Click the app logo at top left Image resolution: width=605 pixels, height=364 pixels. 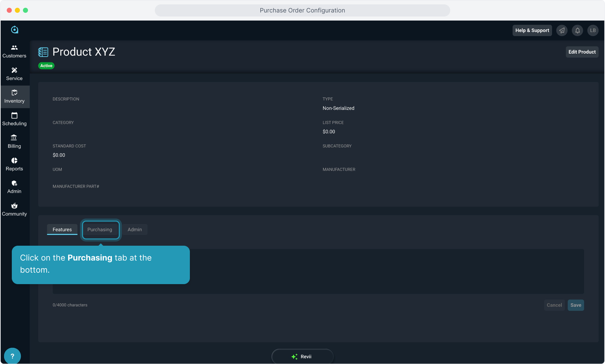tap(15, 30)
